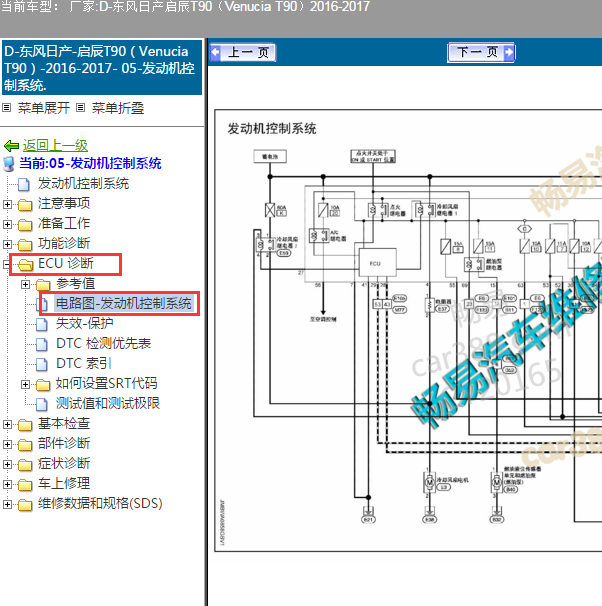Open the DTC 索引 page
This screenshot has height=606, width=602.
click(x=84, y=364)
